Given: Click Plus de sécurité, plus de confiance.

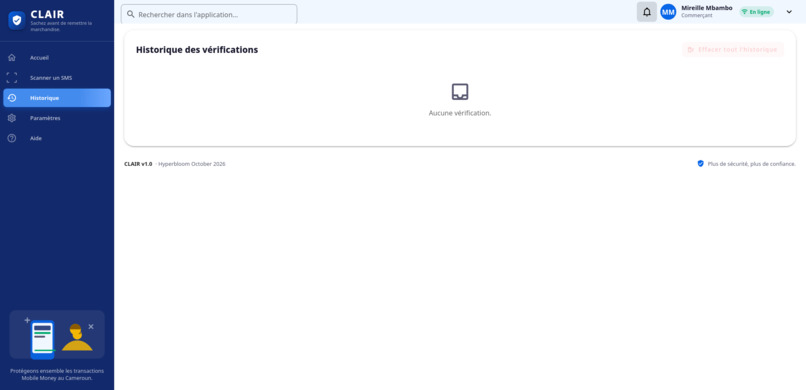Looking at the screenshot, I should (752, 164).
